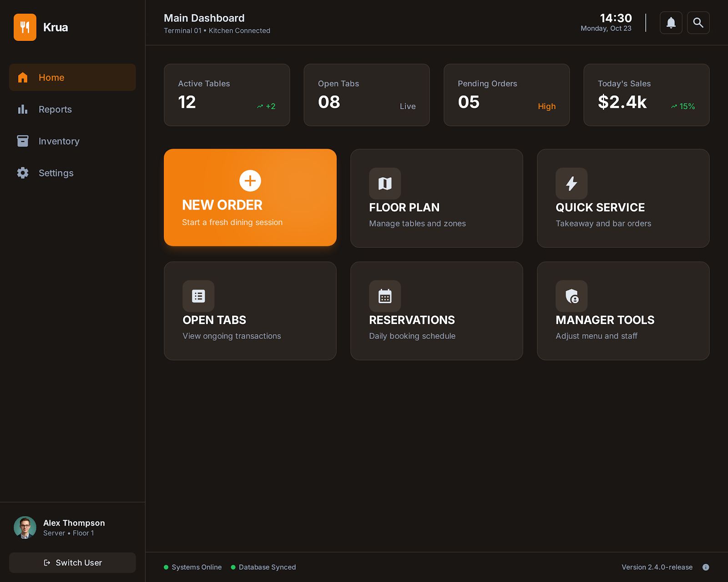Open Settings using the gear icon

point(23,173)
